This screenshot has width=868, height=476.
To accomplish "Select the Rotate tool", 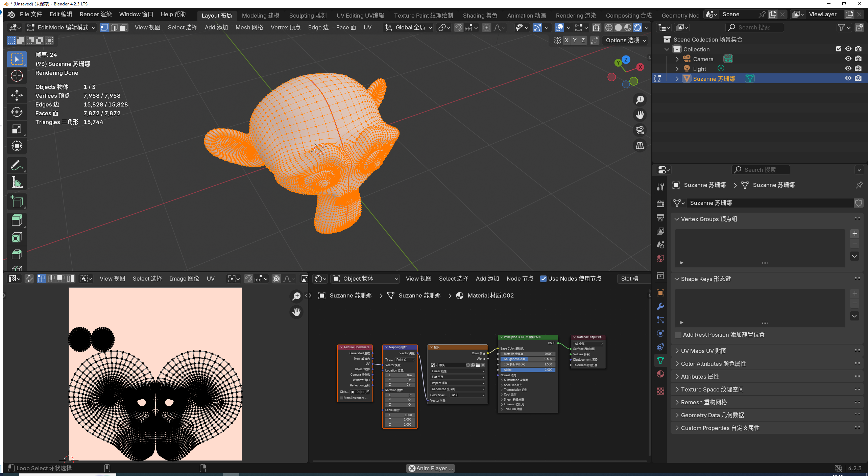I will click(17, 112).
